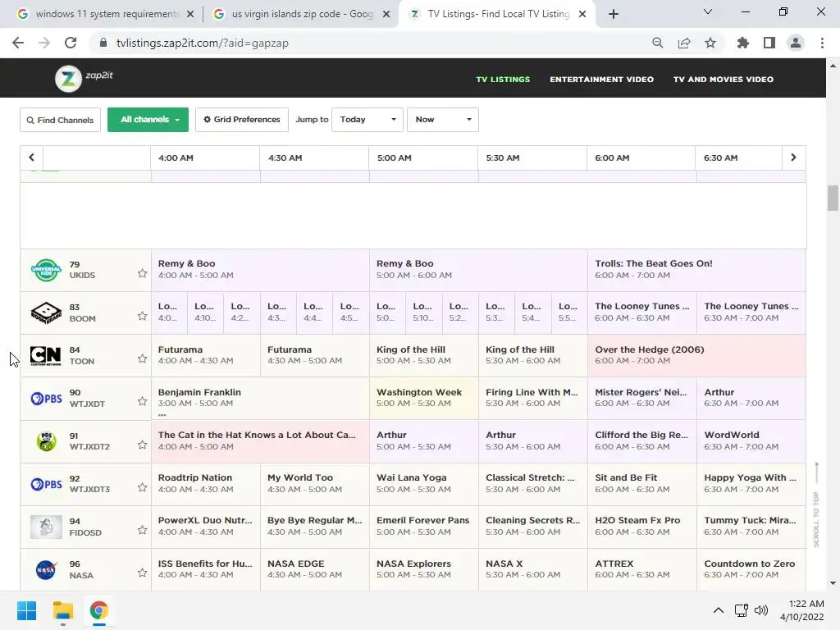Open Chrome tab search chevron

click(708, 11)
